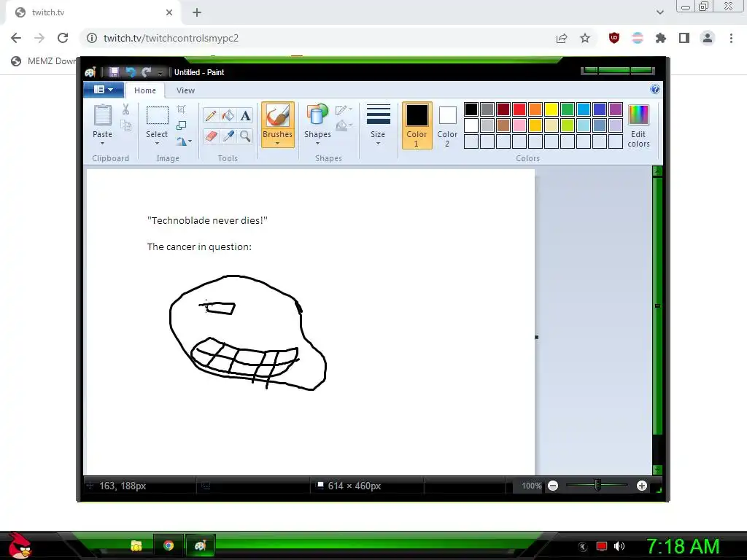Switch to Chrome in the taskbar
This screenshot has width=747, height=560.
click(x=169, y=545)
